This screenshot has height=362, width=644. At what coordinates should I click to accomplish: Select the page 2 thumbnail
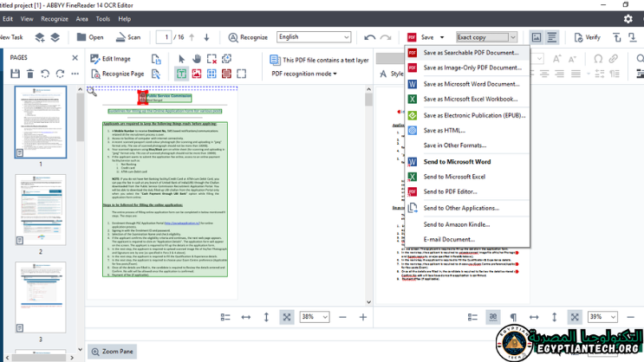click(40, 213)
